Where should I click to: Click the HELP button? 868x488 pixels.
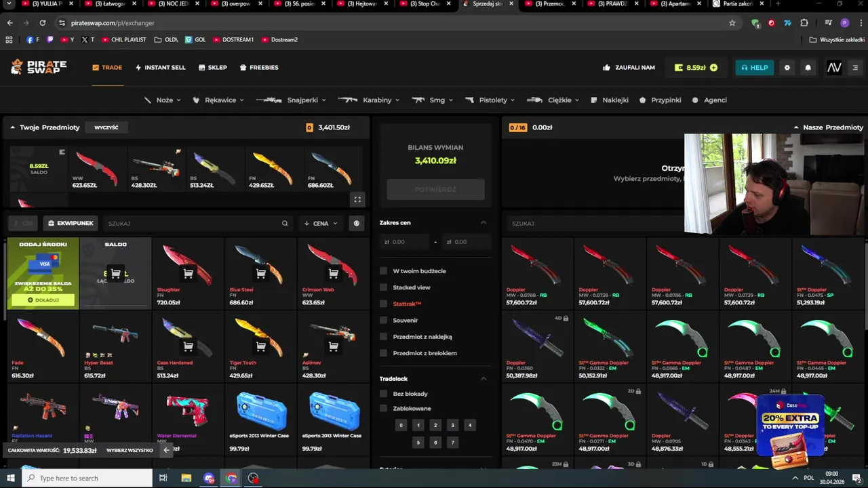[x=755, y=68]
